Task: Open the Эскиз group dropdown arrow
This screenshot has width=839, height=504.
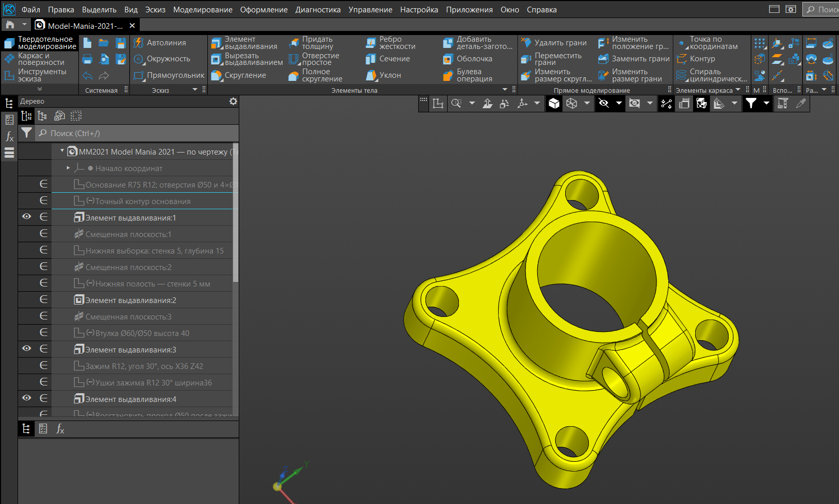Action: (x=195, y=90)
